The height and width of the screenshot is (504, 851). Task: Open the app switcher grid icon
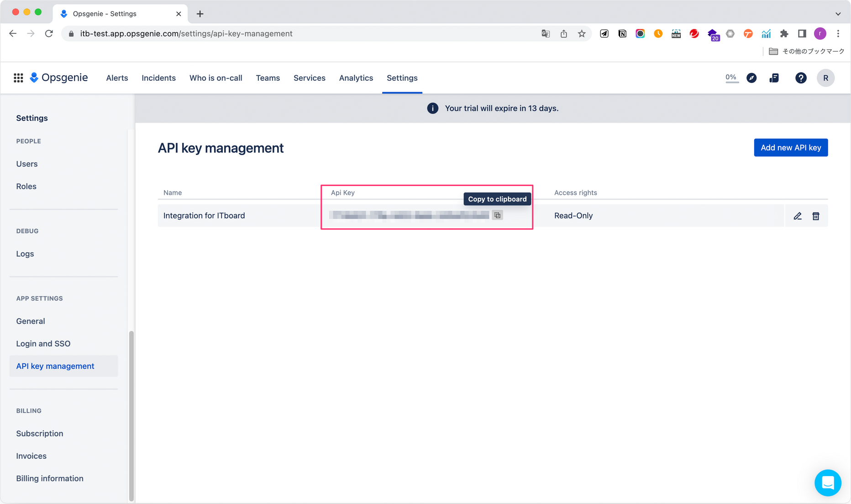[x=18, y=78]
